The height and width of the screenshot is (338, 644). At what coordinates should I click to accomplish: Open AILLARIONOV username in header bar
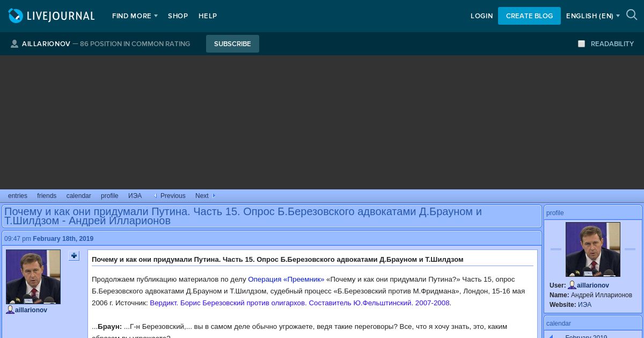[46, 44]
